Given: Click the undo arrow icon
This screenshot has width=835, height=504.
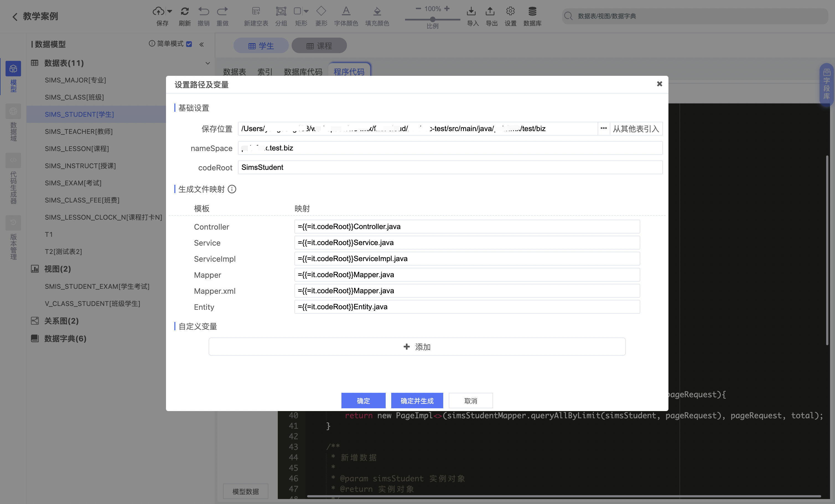Looking at the screenshot, I should pyautogui.click(x=203, y=12).
